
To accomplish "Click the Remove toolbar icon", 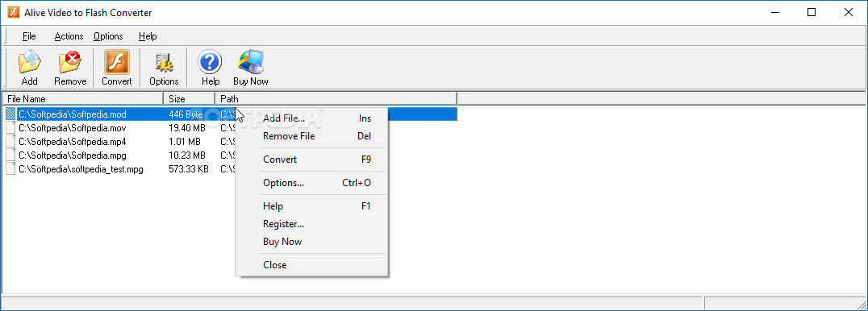I will (x=70, y=62).
